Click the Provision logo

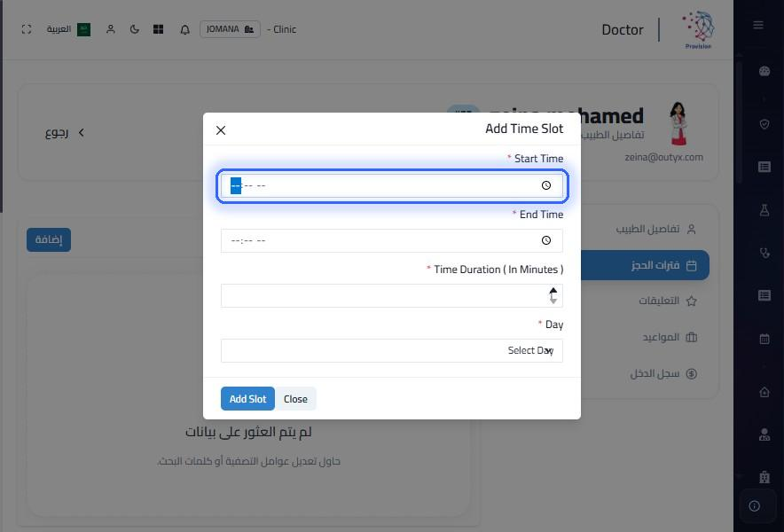click(x=699, y=29)
